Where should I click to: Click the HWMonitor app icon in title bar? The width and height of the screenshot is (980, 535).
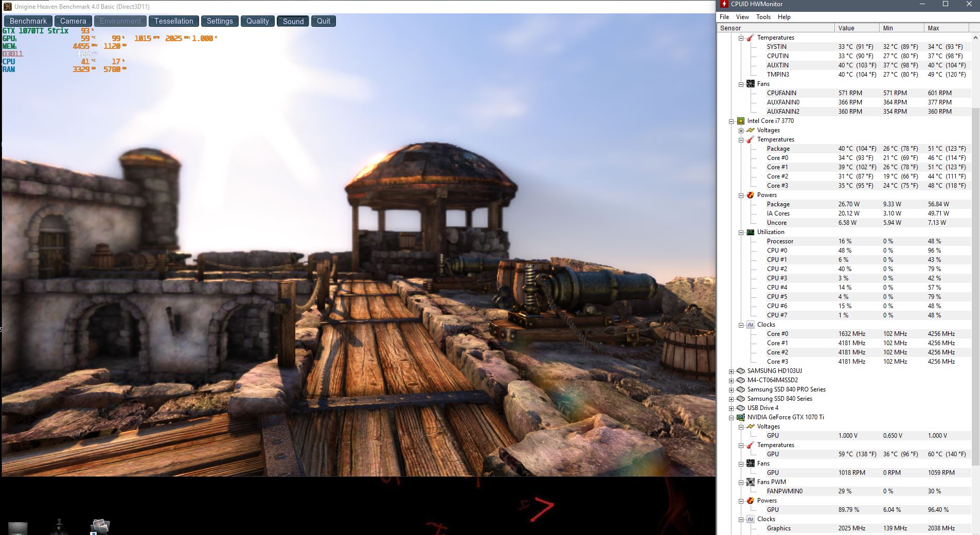point(724,4)
